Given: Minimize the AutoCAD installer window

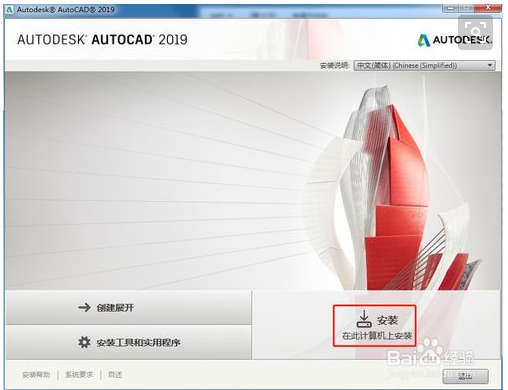Looking at the screenshot, I should pyautogui.click(x=451, y=7).
